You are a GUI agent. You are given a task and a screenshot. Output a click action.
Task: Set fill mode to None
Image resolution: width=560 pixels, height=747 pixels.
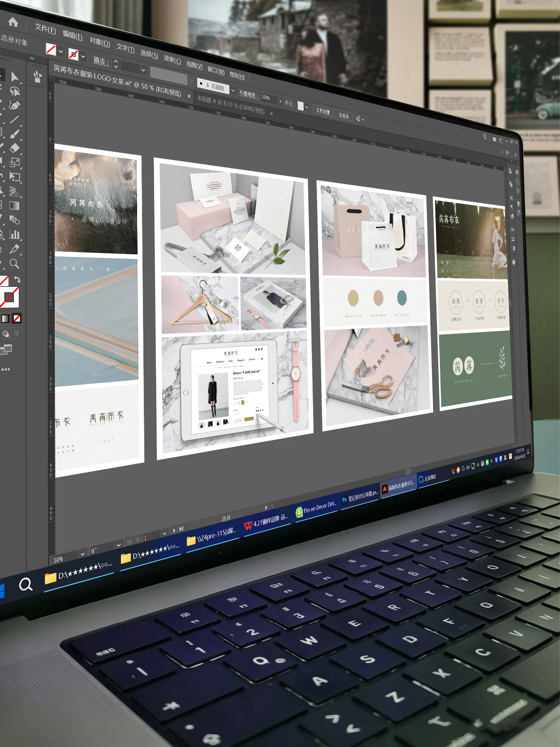16,318
